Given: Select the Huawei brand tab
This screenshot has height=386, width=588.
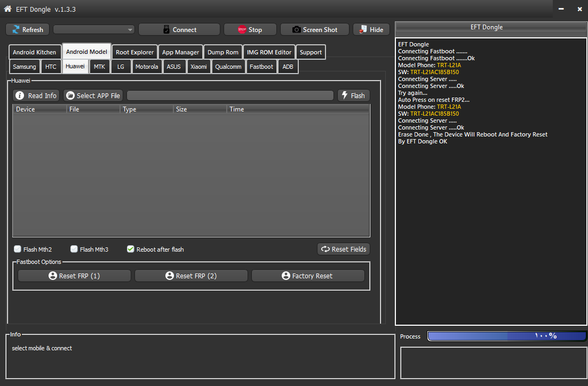Looking at the screenshot, I should 75,66.
